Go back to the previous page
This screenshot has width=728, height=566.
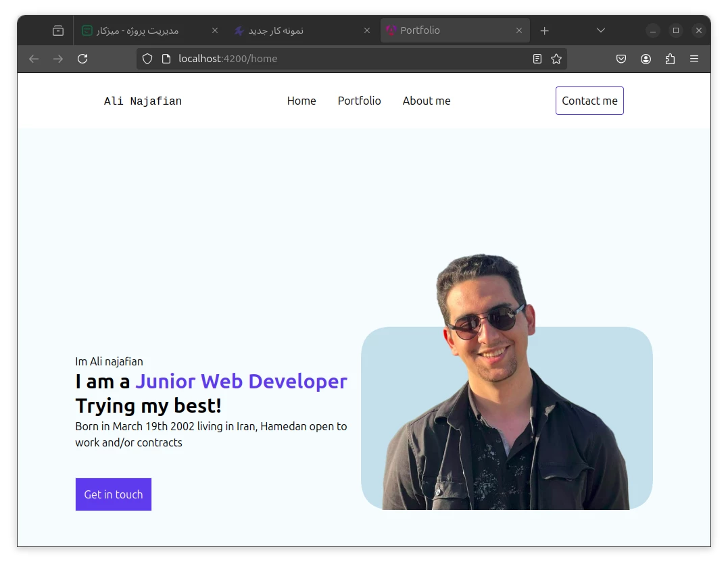pyautogui.click(x=34, y=59)
